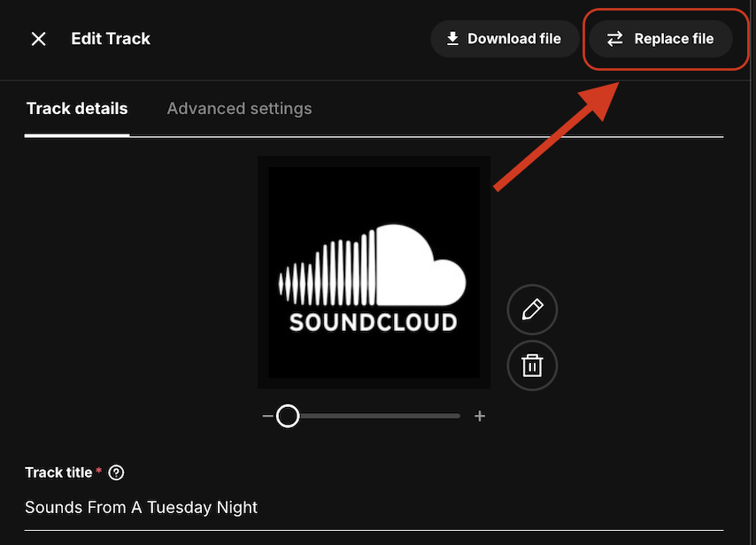Click the middle of the zoom slider track
This screenshot has width=756, height=545.
372,416
